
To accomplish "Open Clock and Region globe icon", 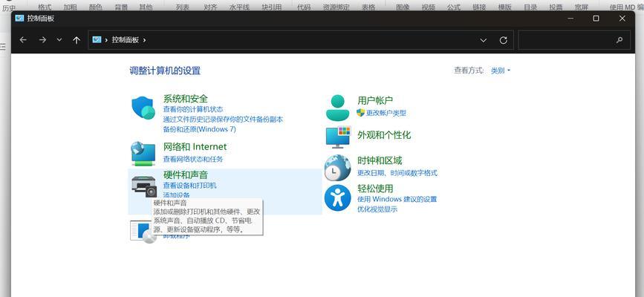I will [338, 168].
